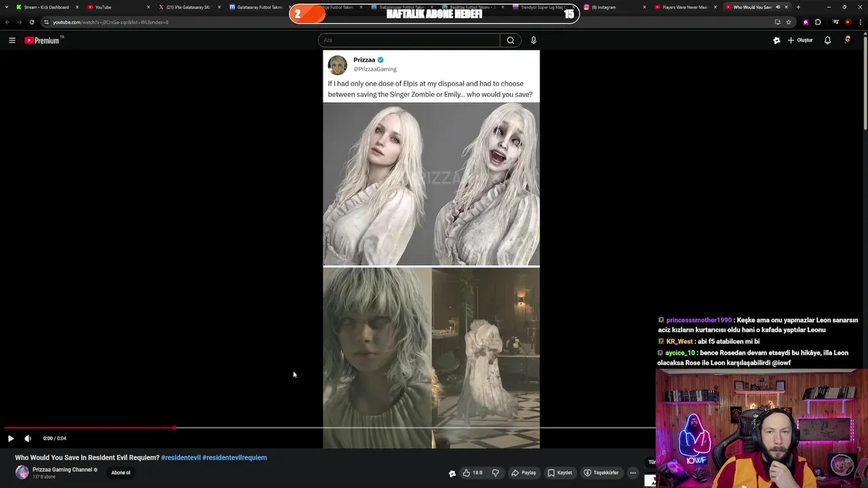Share the video with Paylaş
Viewport: 868px width, 488px height.
tap(524, 473)
